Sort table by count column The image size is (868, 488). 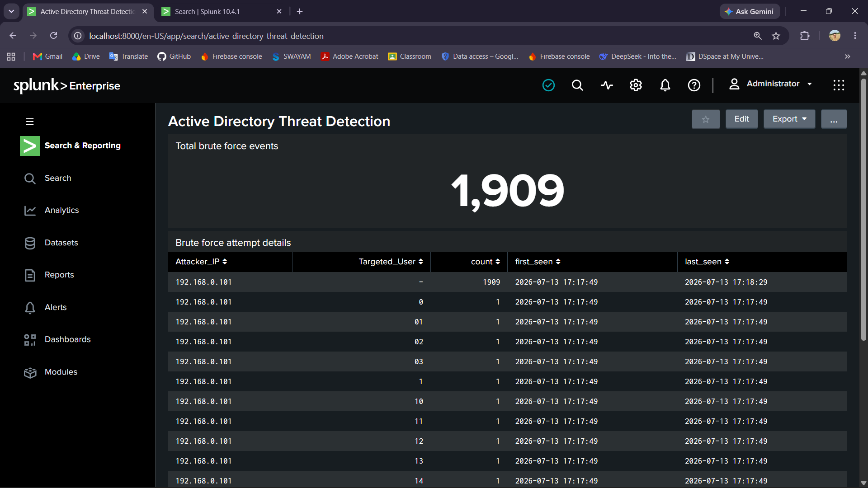pos(485,262)
